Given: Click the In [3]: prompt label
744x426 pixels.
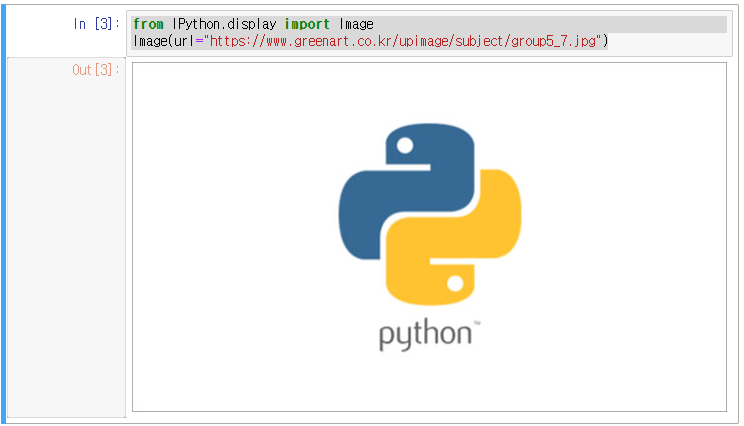Looking at the screenshot, I should (96, 24).
